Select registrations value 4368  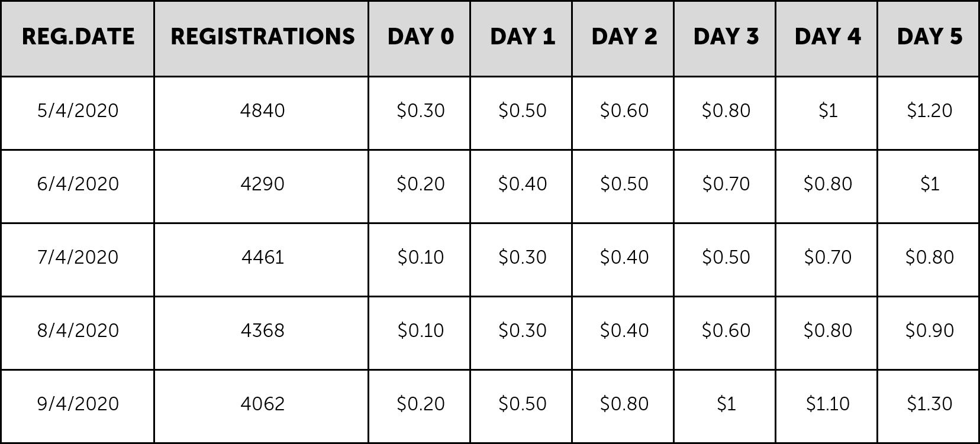tap(262, 333)
